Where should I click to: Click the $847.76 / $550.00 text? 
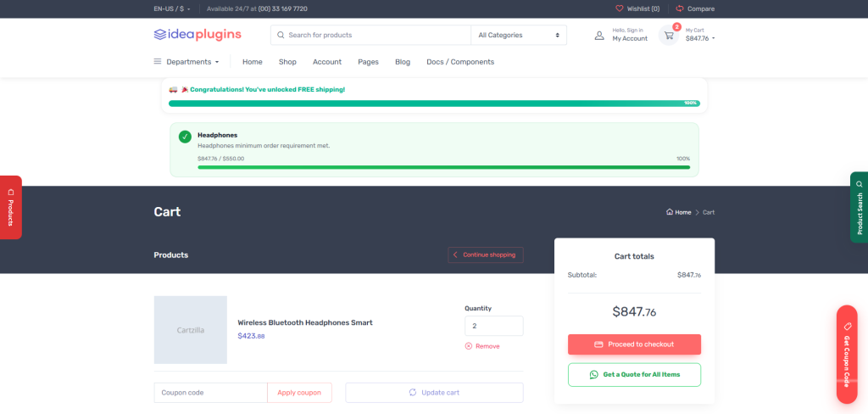pyautogui.click(x=221, y=159)
